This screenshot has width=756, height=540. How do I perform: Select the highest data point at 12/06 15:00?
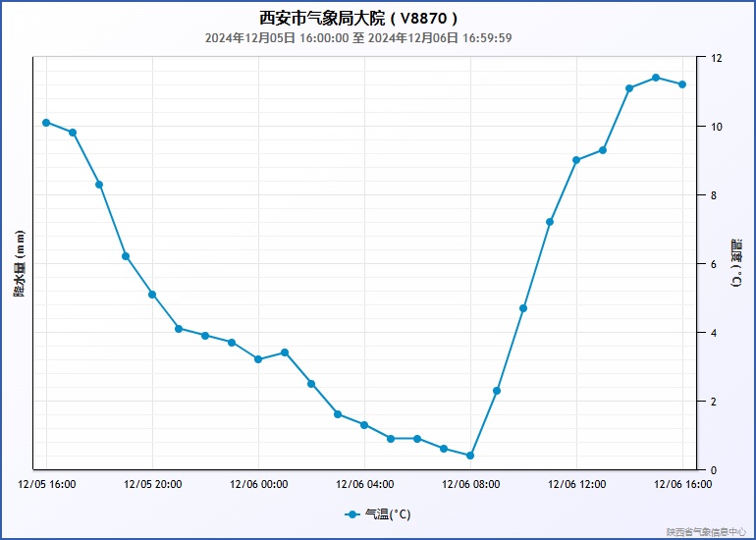pyautogui.click(x=656, y=78)
